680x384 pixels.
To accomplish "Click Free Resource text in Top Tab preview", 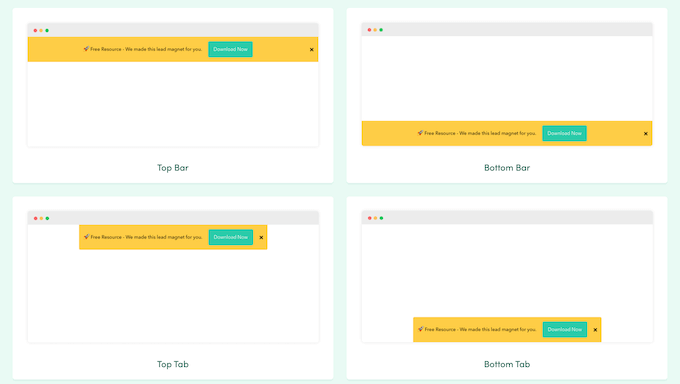I will [x=146, y=237].
